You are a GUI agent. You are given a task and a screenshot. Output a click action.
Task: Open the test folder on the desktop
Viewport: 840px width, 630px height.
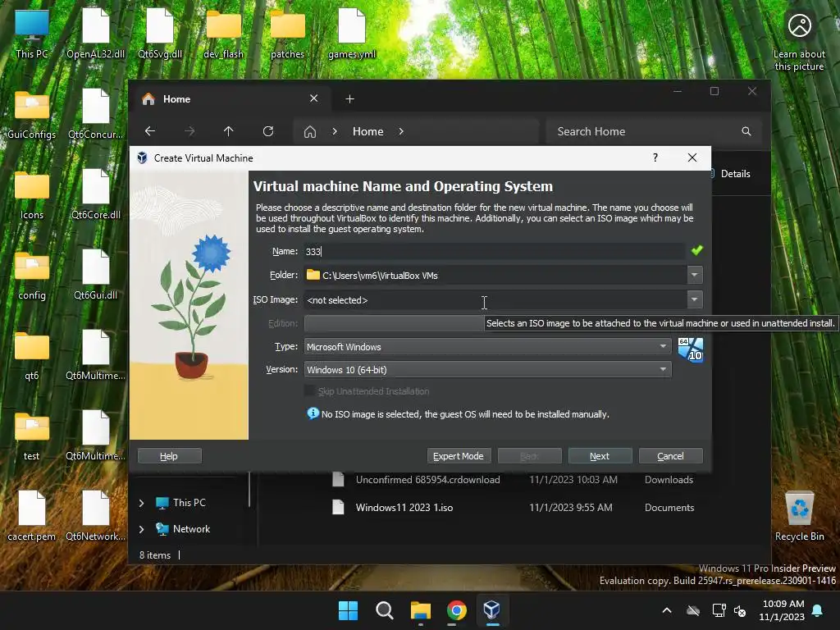32,436
